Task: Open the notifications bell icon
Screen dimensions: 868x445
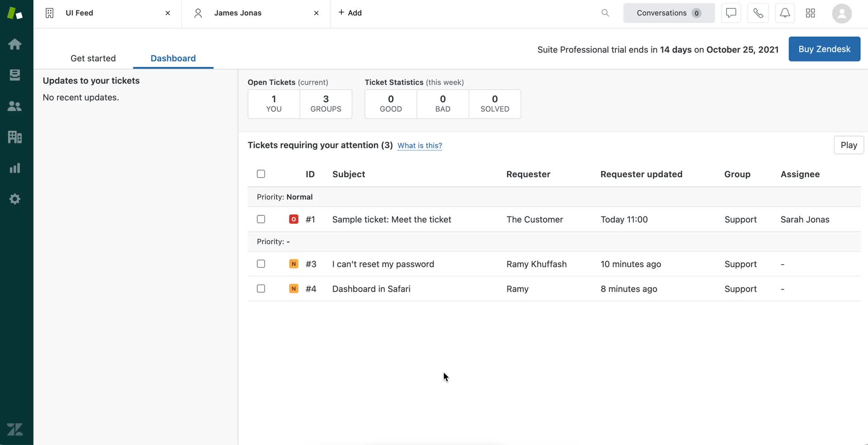Action: pos(785,13)
